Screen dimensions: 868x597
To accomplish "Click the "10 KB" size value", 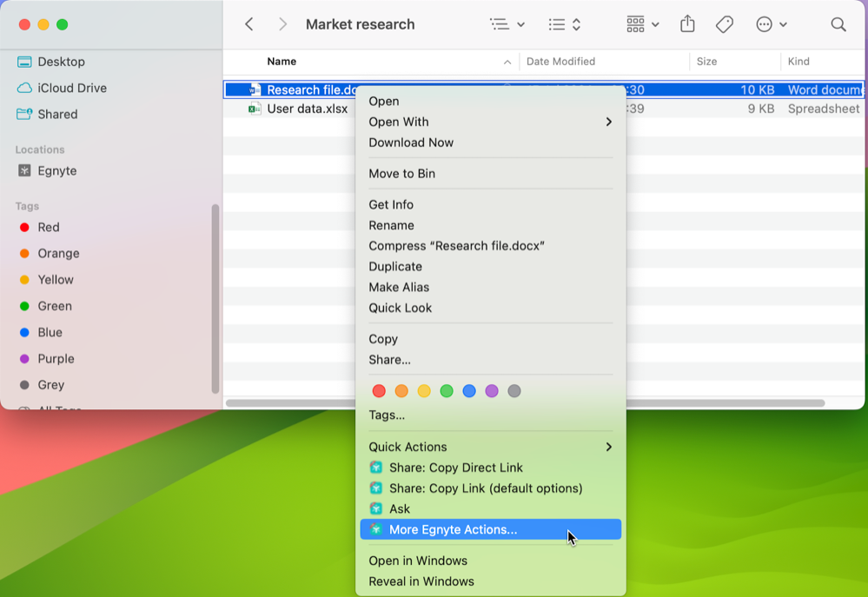I will point(758,90).
